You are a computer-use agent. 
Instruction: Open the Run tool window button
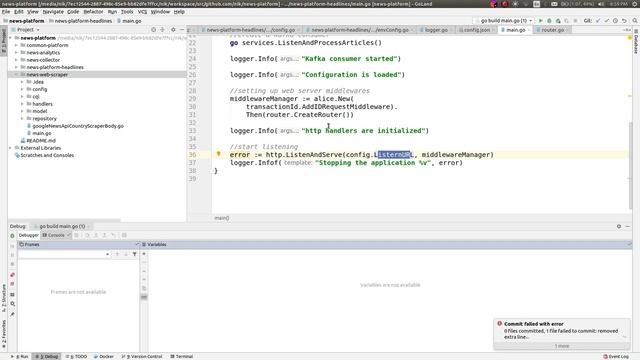coord(20,356)
